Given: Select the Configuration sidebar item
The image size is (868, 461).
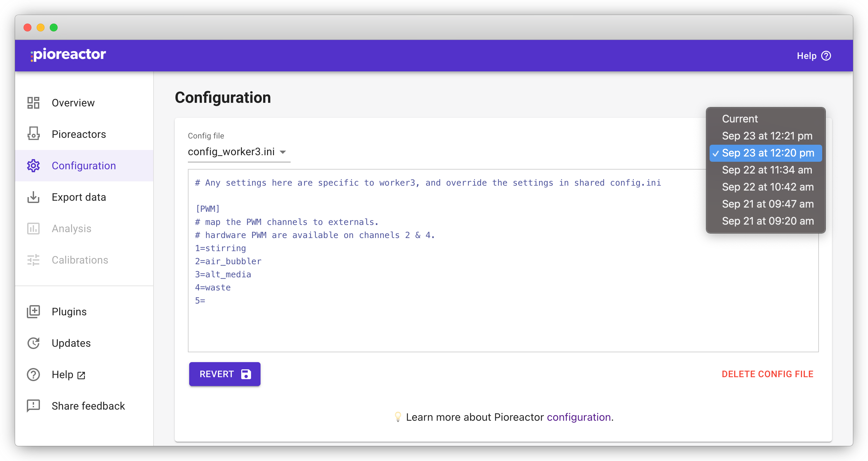Looking at the screenshot, I should point(84,165).
